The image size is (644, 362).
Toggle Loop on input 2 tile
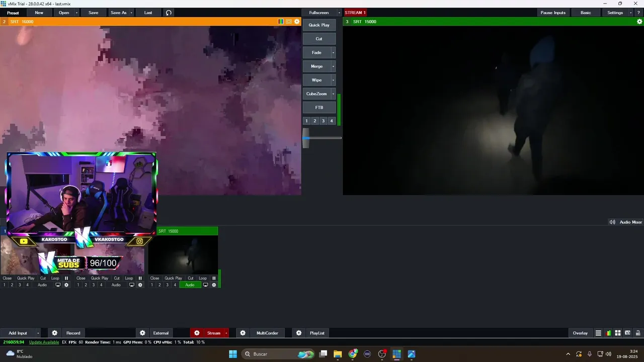coord(129,278)
